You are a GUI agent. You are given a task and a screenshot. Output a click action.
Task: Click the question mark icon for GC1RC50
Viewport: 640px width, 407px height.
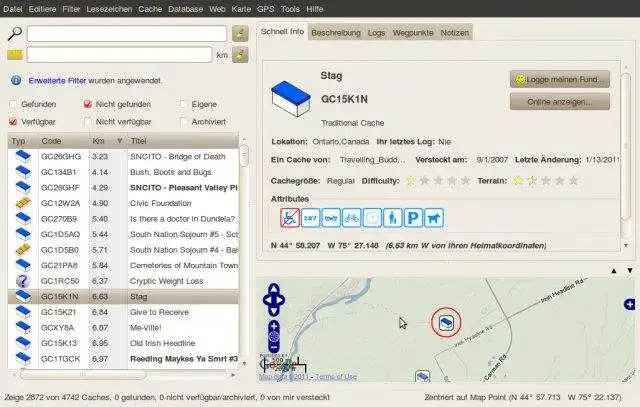click(x=23, y=281)
